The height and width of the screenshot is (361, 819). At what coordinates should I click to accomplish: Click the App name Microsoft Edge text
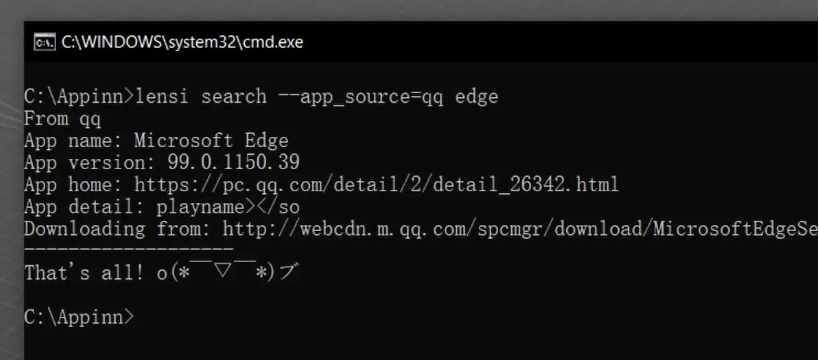pyautogui.click(x=156, y=141)
